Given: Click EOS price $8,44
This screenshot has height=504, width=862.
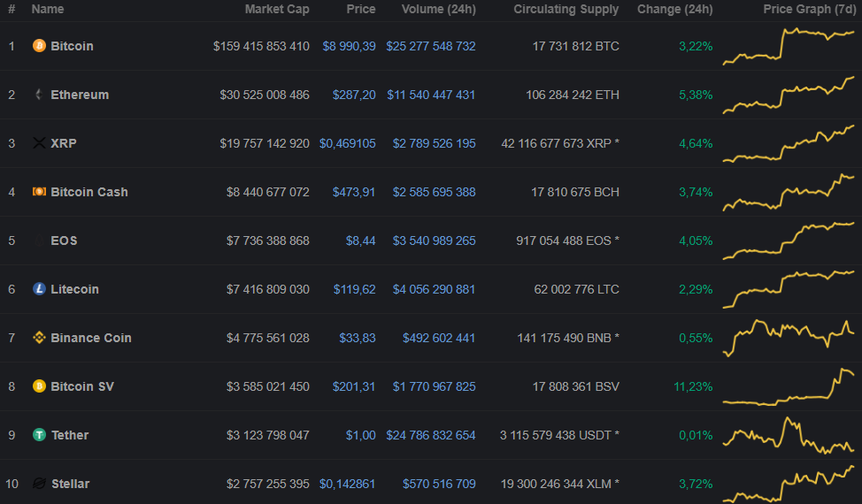Looking at the screenshot, I should (360, 241).
